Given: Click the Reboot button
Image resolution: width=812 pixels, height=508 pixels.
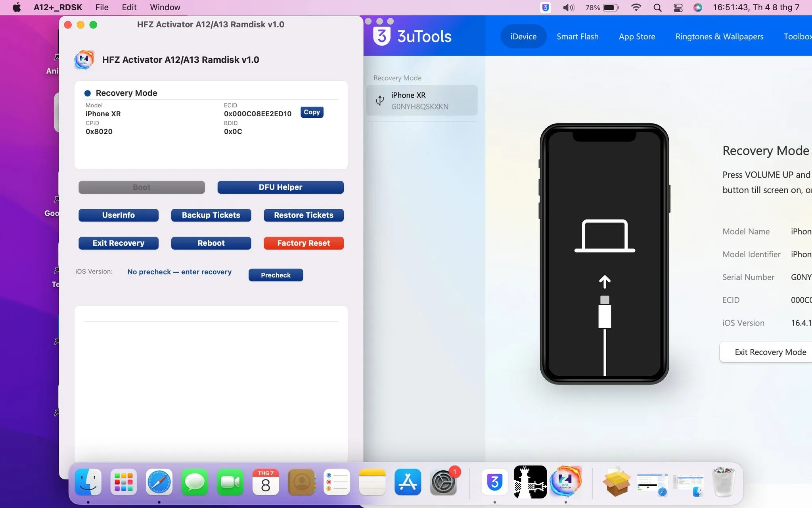Looking at the screenshot, I should click(x=211, y=243).
